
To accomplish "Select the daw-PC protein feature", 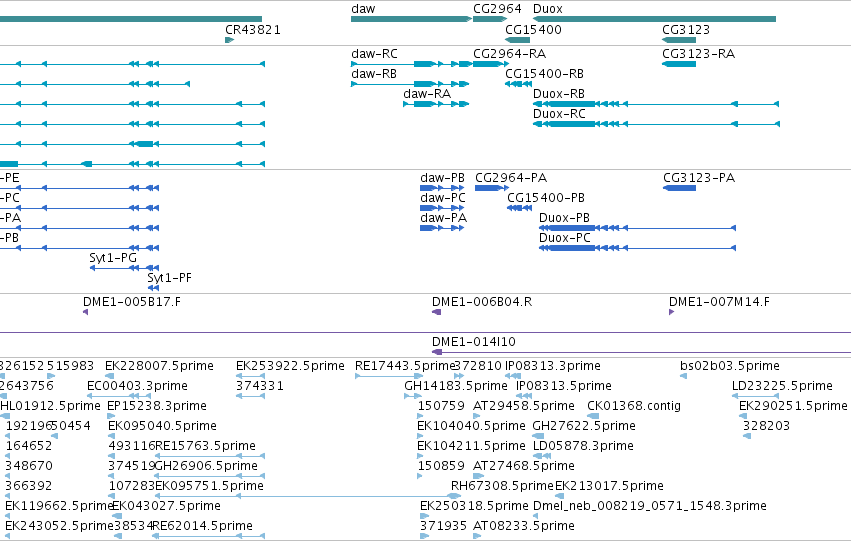I will [x=442, y=208].
